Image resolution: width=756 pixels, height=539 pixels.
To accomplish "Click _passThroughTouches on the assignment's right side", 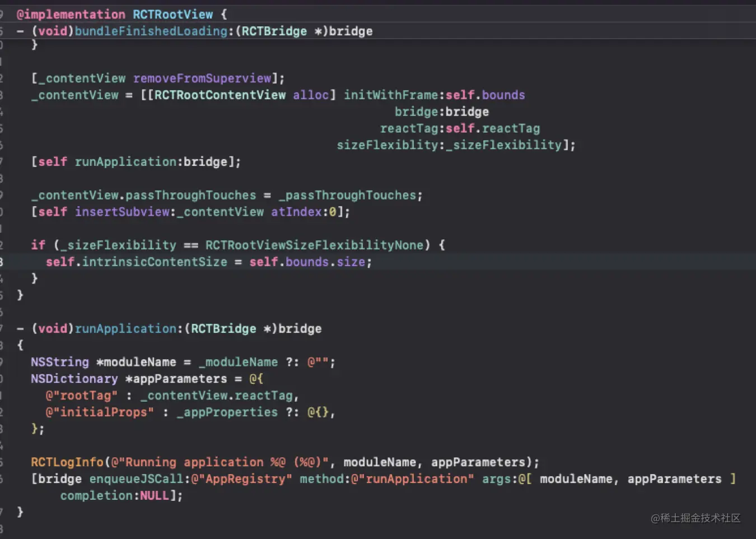I will click(347, 196).
